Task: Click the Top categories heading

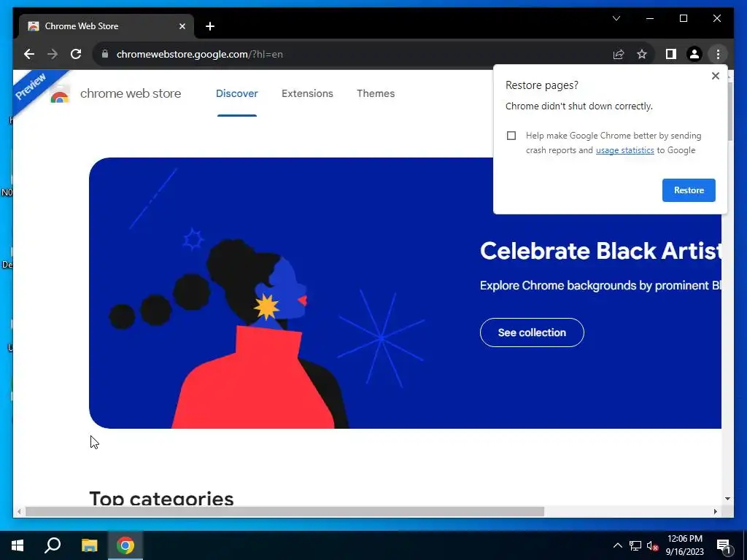Action: pyautogui.click(x=161, y=497)
